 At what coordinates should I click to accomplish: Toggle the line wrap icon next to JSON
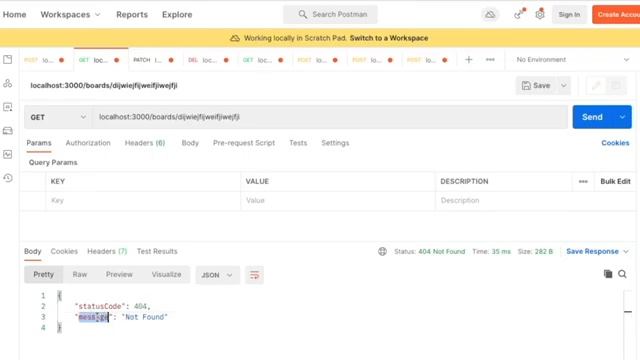click(254, 275)
